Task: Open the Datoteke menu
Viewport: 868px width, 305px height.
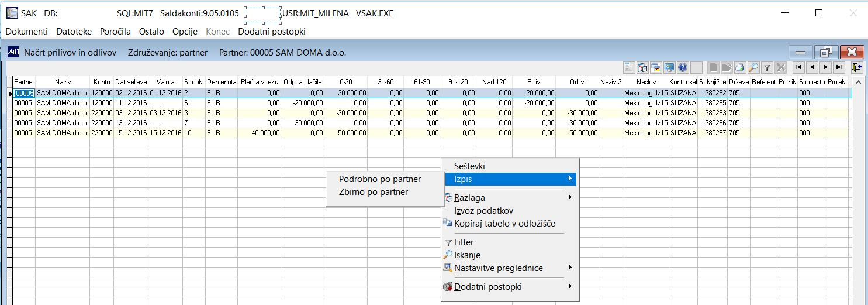Action: point(74,32)
